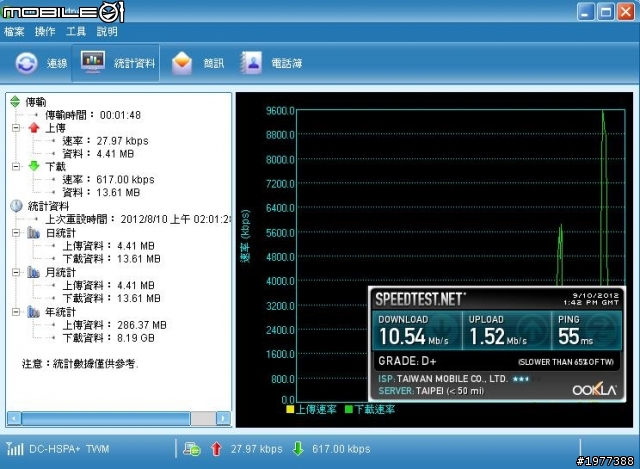Click the 連線 connection icon

pos(27,63)
